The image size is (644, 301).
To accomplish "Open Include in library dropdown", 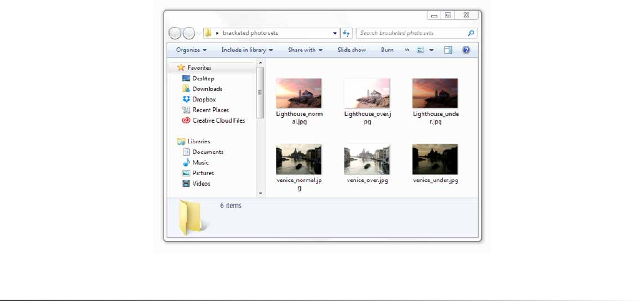I will pos(247,50).
